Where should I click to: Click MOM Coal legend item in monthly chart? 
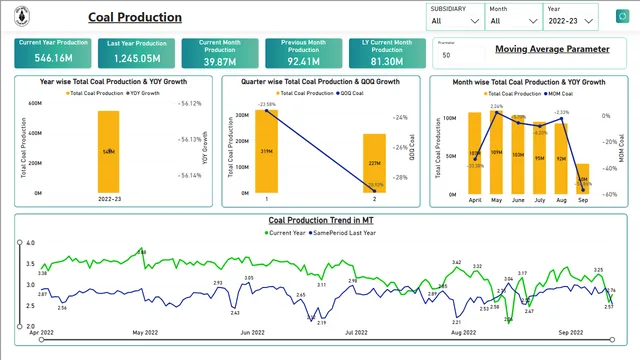(x=558, y=93)
